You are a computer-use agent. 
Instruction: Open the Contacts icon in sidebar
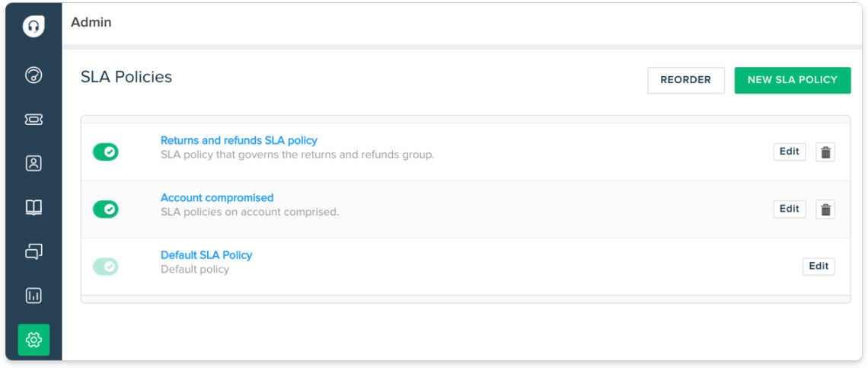pos(34,163)
